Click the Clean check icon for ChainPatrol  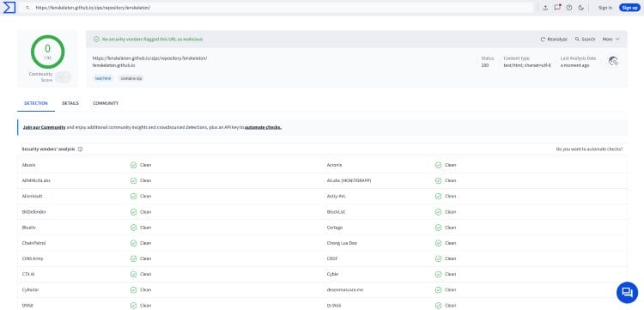(133, 243)
